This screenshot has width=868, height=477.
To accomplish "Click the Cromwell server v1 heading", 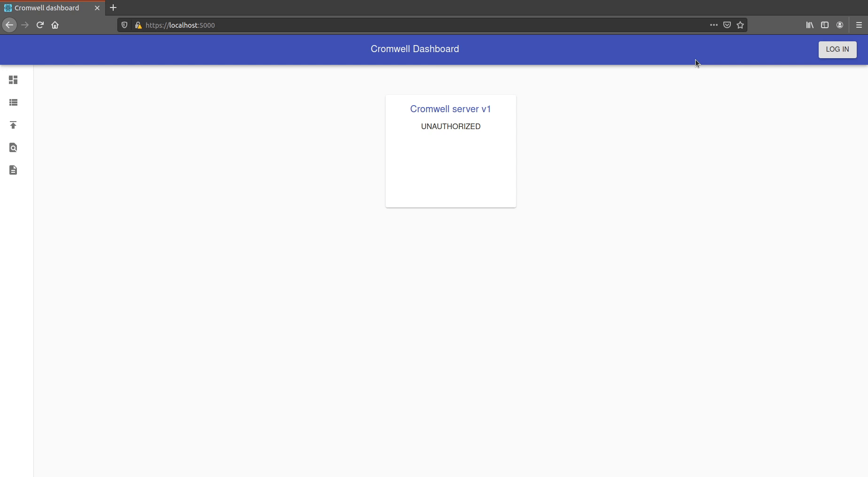I will [450, 109].
